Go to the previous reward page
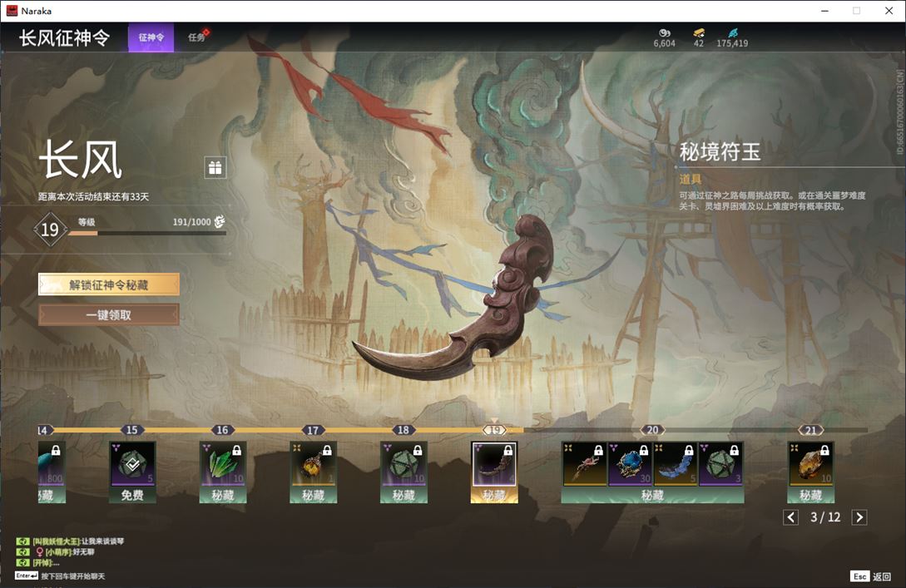Viewport: 906px width, 588px height. click(791, 517)
